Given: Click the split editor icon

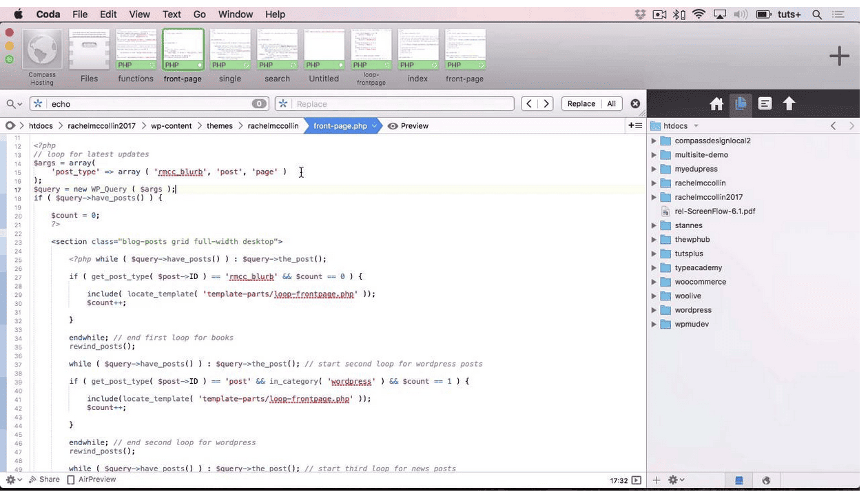Looking at the screenshot, I should (x=634, y=125).
